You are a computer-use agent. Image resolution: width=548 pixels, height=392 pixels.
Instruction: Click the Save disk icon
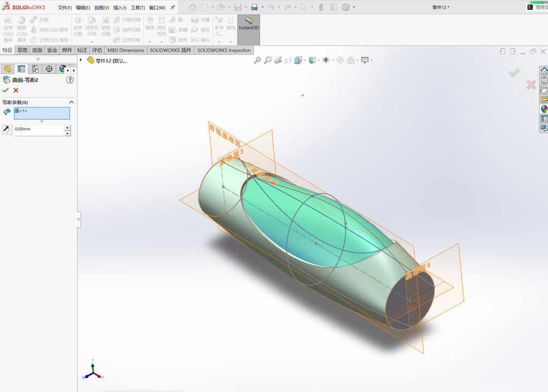(x=238, y=7)
